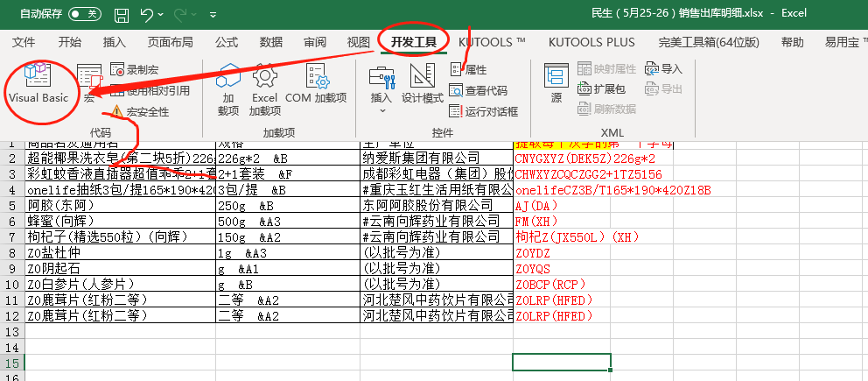Toggle Use Relative References
The image size is (868, 381).
pyautogui.click(x=150, y=90)
